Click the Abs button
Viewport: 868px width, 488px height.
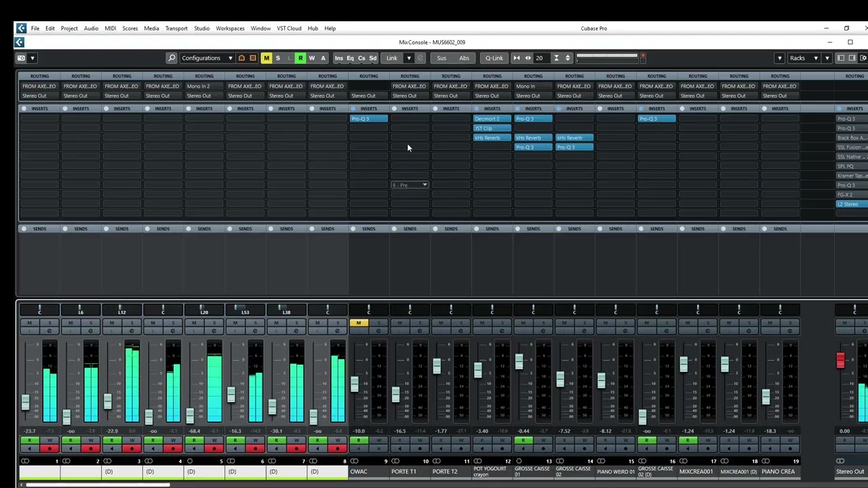(x=464, y=58)
